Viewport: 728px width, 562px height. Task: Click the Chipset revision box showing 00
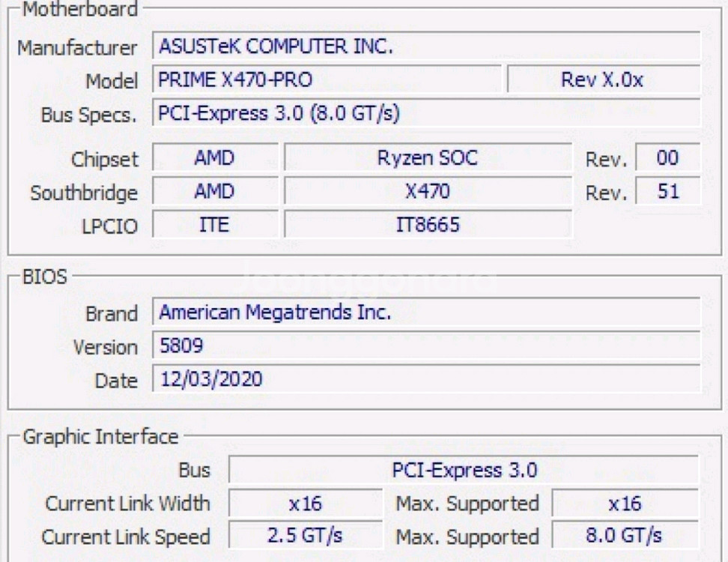click(667, 158)
